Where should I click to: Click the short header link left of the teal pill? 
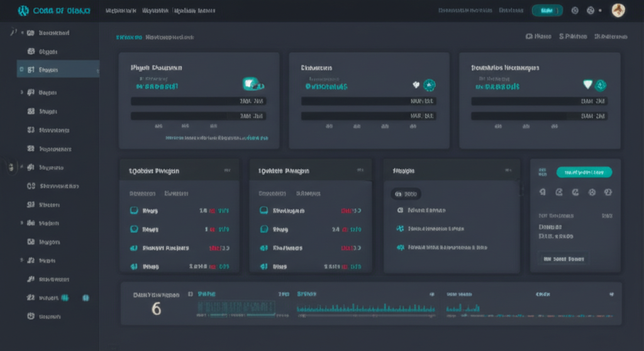coord(511,10)
